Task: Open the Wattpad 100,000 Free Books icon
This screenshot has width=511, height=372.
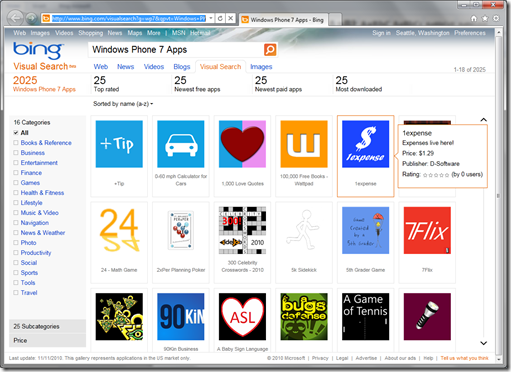Action: coord(304,144)
